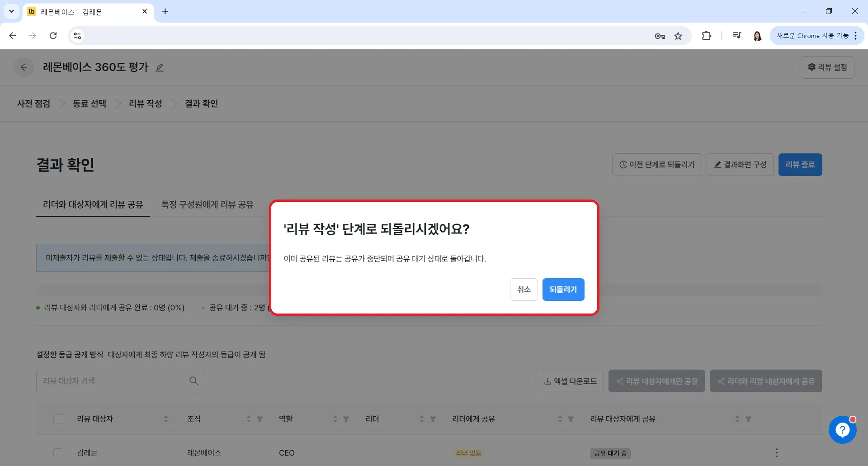Open the Chrome extensions menu
Image resolution: width=868 pixels, height=466 pixels.
pos(707,36)
